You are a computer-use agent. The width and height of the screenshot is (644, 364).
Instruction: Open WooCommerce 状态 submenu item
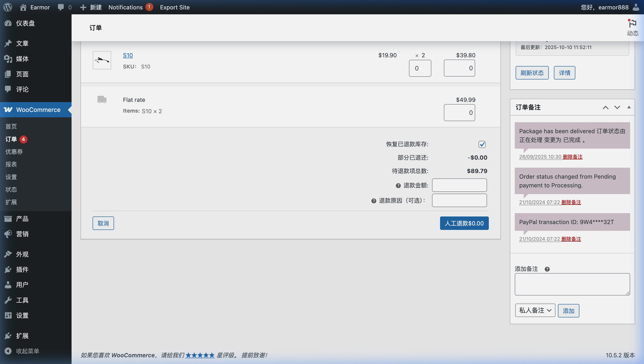point(11,190)
